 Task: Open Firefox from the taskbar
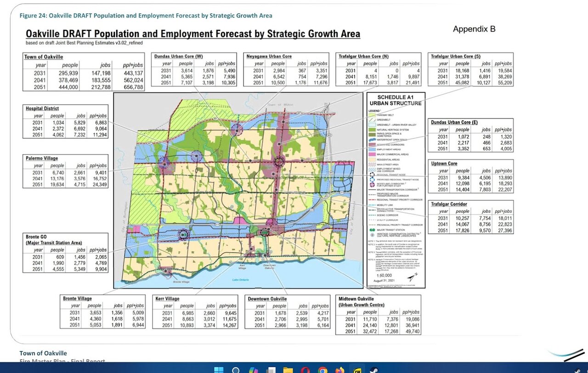(340, 370)
